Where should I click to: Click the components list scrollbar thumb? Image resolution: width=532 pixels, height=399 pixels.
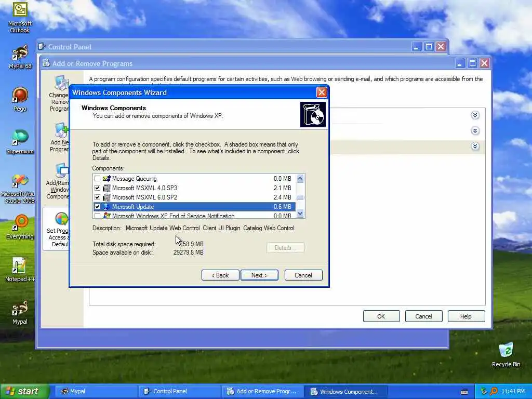pyautogui.click(x=300, y=197)
